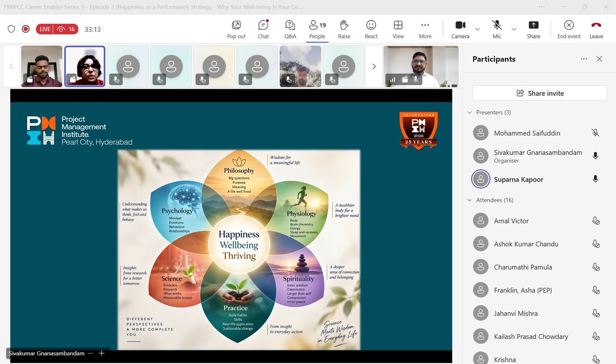The image size is (616, 364).
Task: Raise your hand
Action: pos(344,29)
